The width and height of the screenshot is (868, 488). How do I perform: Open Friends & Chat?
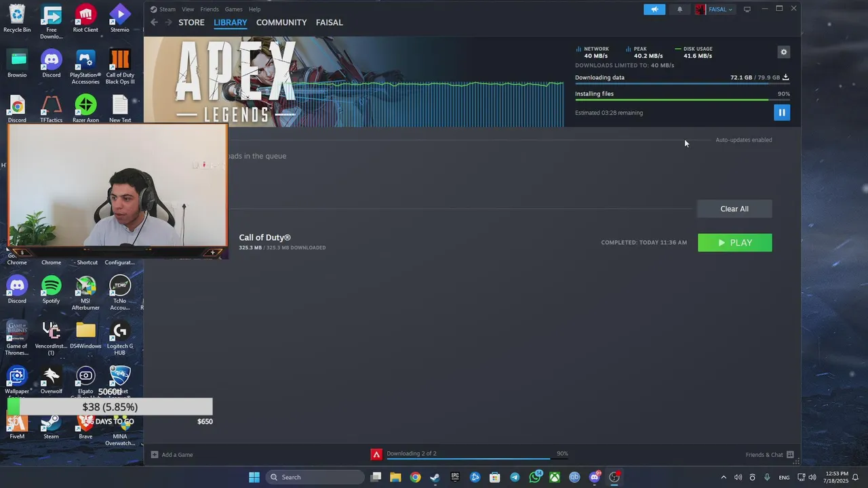pos(770,455)
